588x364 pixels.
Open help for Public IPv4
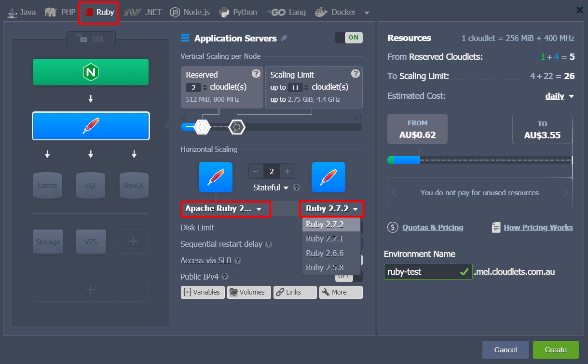[225, 277]
